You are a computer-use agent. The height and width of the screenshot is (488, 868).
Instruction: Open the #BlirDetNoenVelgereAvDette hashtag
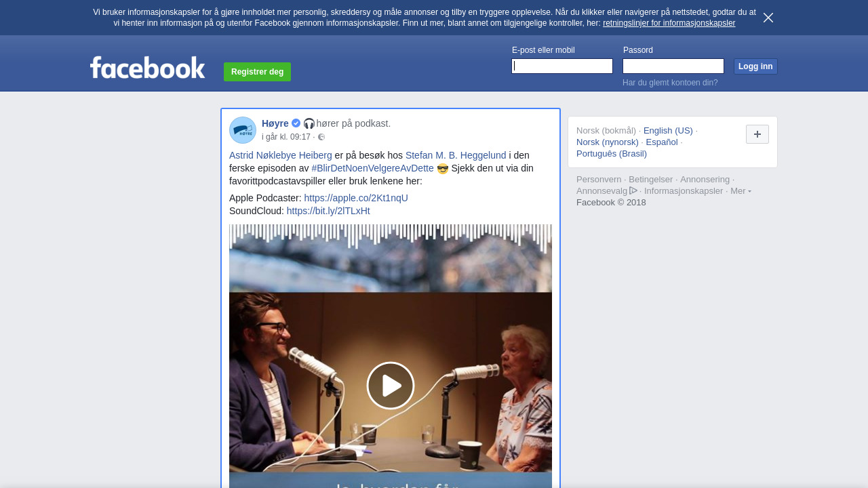pyautogui.click(x=373, y=168)
